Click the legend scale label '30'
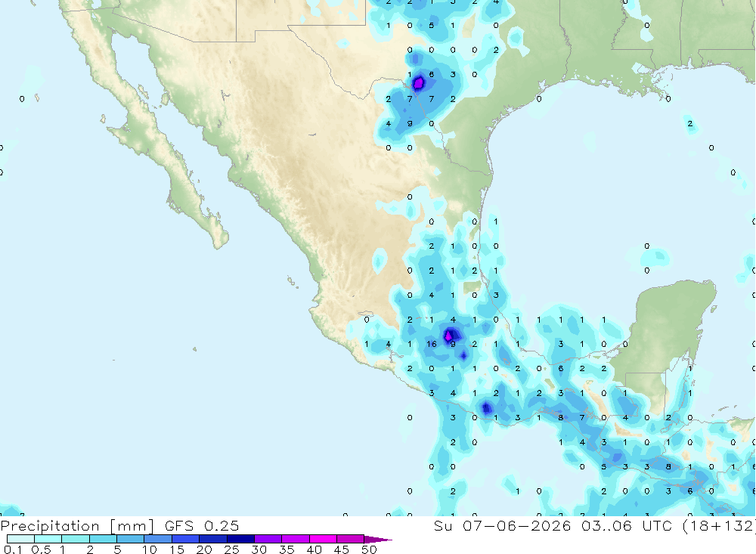The width and height of the screenshot is (756, 554). (259, 549)
